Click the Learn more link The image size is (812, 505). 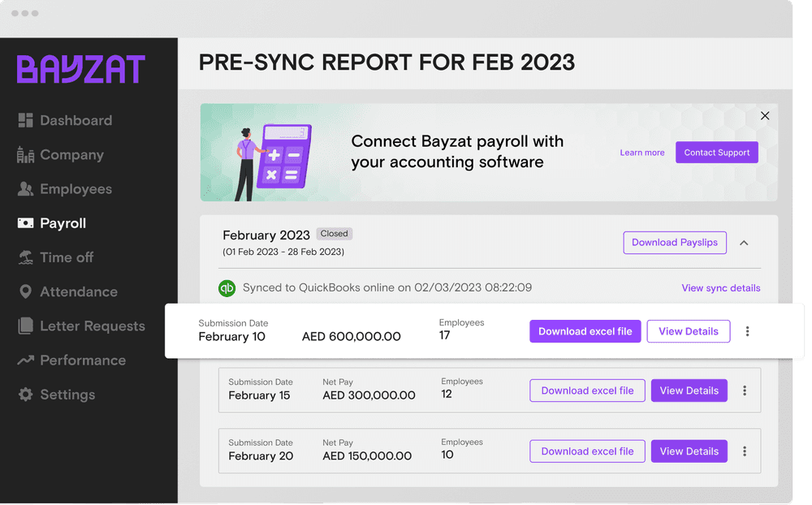[x=642, y=153]
